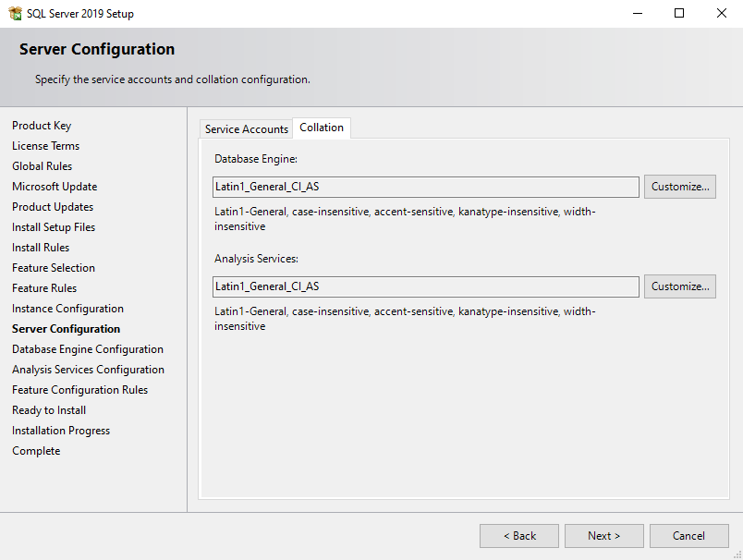Screen dimensions: 743x560
Task: Switch to the Service Accounts tab
Action: pos(247,129)
